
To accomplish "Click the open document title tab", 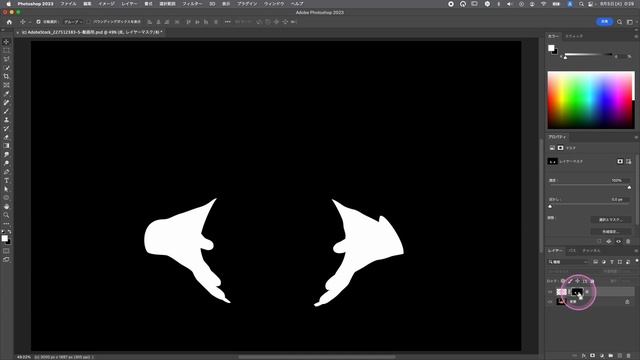I will pos(91,32).
